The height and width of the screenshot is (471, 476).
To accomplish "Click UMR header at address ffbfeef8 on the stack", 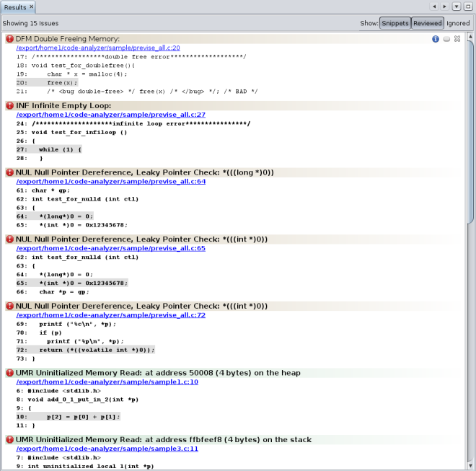I will point(164,440).
